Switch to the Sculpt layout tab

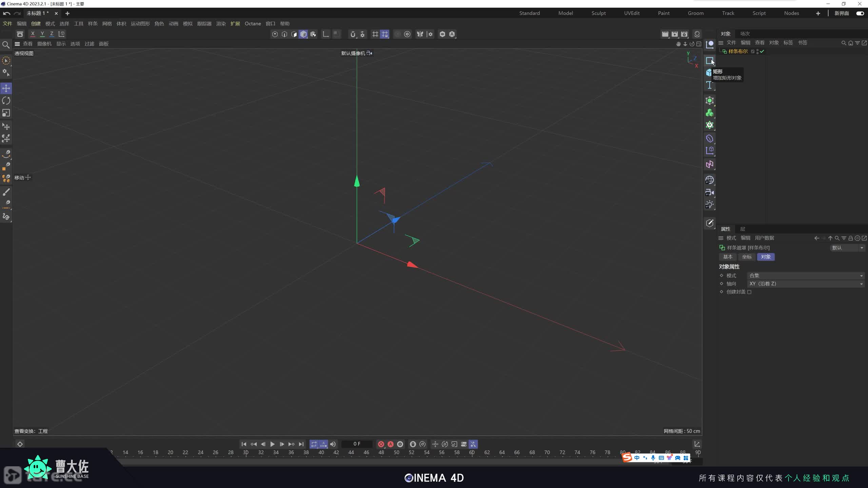click(x=598, y=13)
